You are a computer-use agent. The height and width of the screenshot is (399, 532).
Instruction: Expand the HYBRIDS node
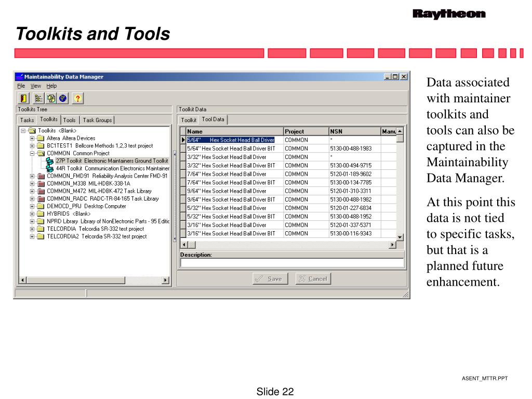click(x=32, y=214)
